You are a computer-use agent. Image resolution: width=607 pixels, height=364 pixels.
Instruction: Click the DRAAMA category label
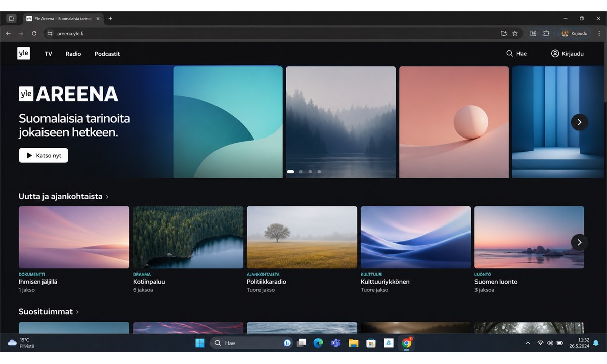point(142,274)
